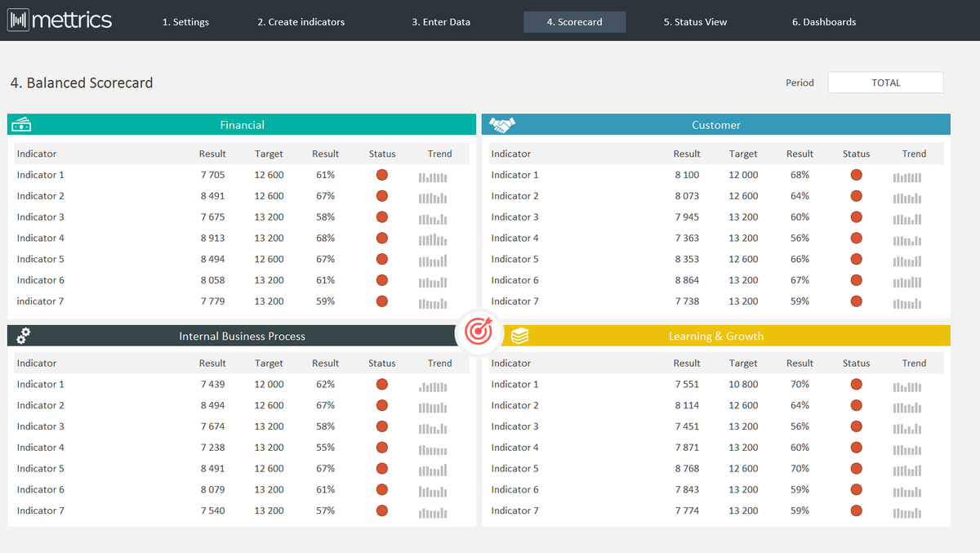Open Indicator 6 in the Financial panel
980x553 pixels.
tap(40, 279)
